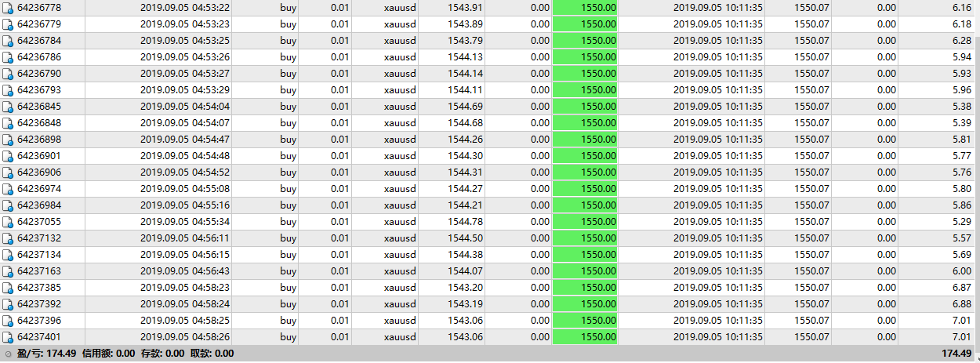Click the circle icon before 盈/亏 summary
The image size is (980, 363).
(8, 354)
